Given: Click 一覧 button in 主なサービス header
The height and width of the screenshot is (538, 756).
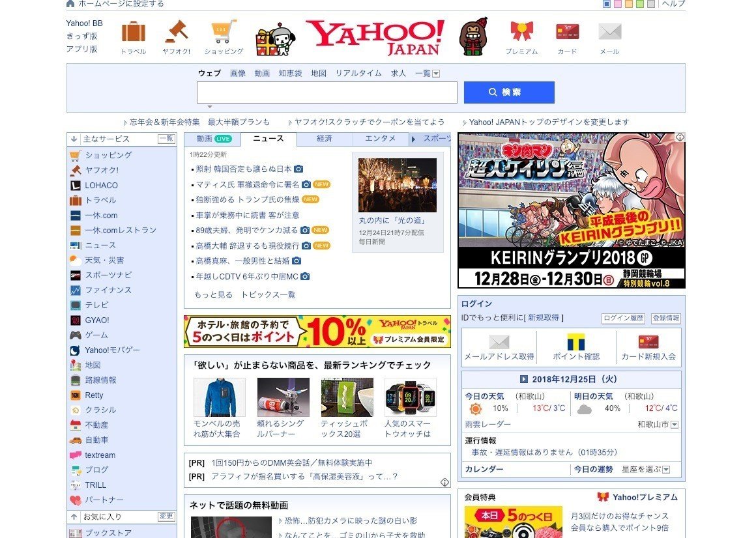Looking at the screenshot, I should (x=166, y=139).
